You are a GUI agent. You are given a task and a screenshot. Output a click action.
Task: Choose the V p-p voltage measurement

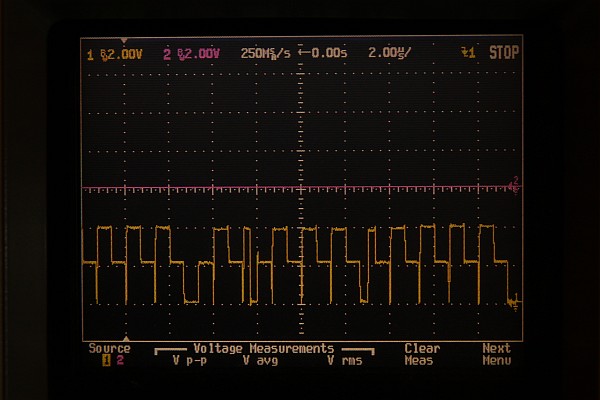pyautogui.click(x=189, y=361)
